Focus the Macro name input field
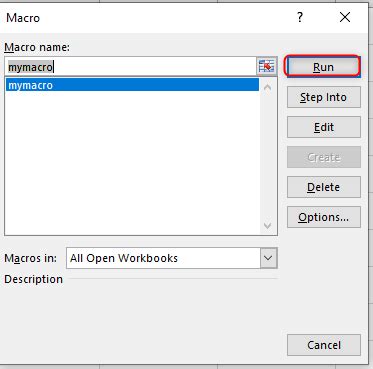Screen dimensions: 373x369 point(131,67)
